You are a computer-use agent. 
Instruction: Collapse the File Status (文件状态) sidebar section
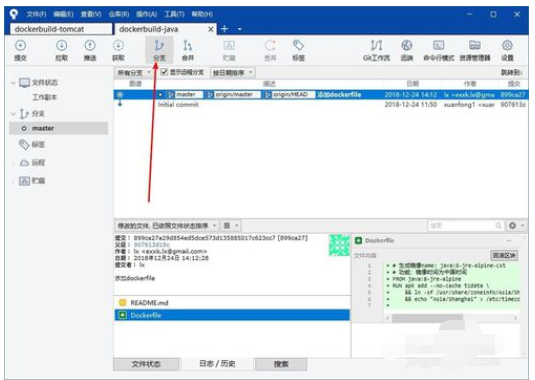(13, 83)
